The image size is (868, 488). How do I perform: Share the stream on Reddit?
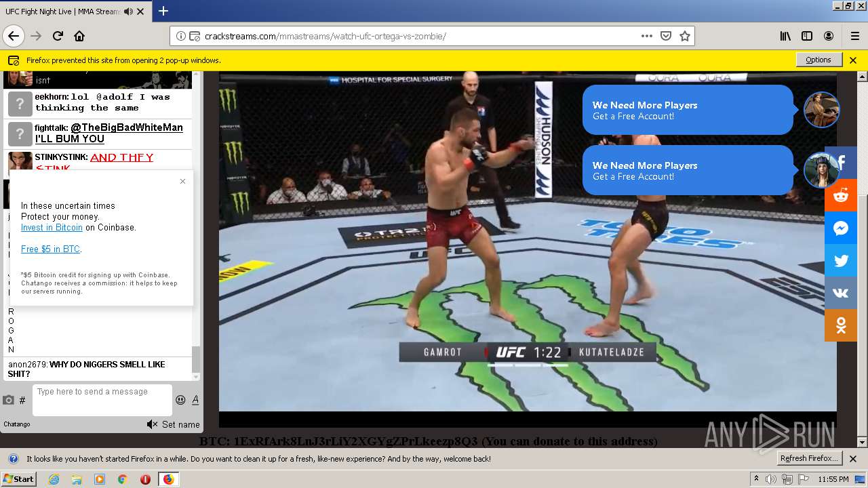point(841,195)
